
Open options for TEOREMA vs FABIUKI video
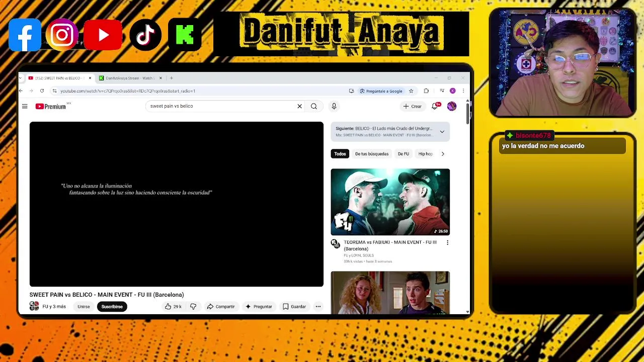click(x=447, y=242)
